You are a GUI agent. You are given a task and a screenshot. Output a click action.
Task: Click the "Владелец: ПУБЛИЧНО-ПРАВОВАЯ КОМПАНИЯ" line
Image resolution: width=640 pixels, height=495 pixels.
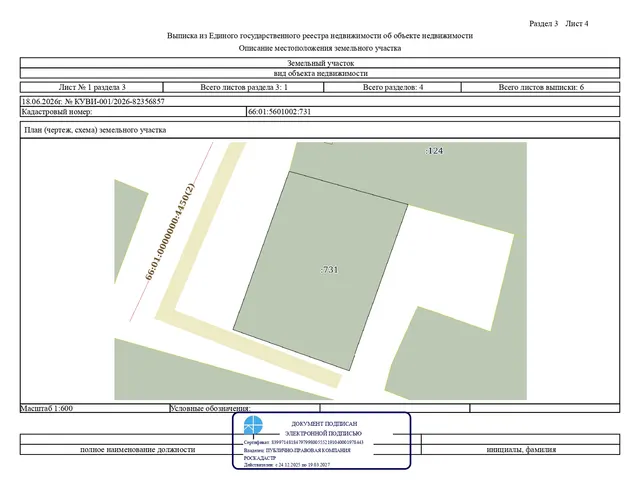coord(297,451)
